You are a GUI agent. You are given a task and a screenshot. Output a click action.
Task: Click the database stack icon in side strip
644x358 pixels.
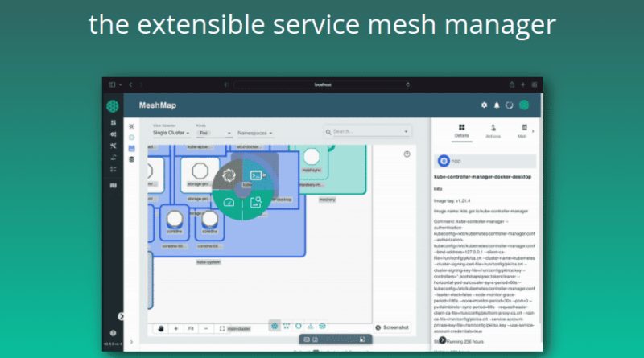click(131, 159)
